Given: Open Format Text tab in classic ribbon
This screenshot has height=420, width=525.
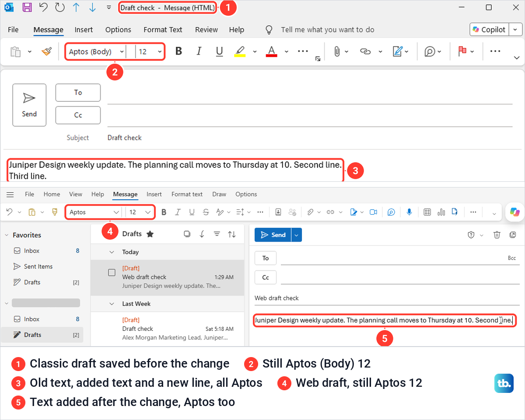Looking at the screenshot, I should click(x=163, y=30).
